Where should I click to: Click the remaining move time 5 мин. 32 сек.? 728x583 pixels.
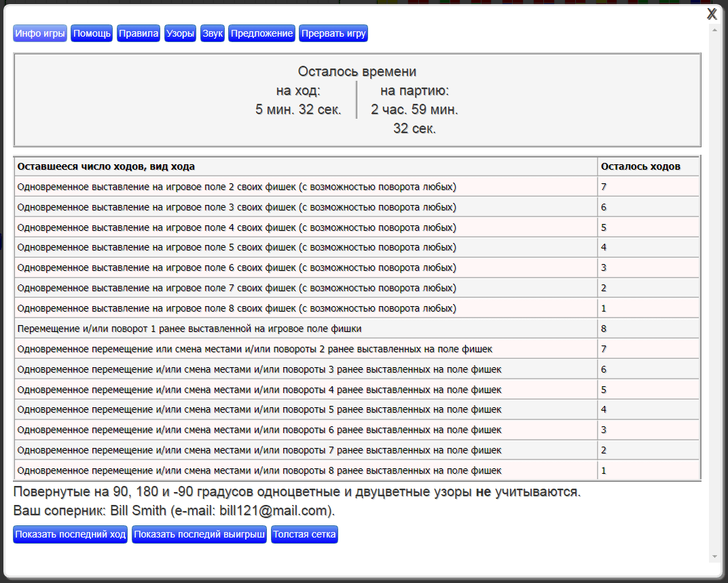298,109
